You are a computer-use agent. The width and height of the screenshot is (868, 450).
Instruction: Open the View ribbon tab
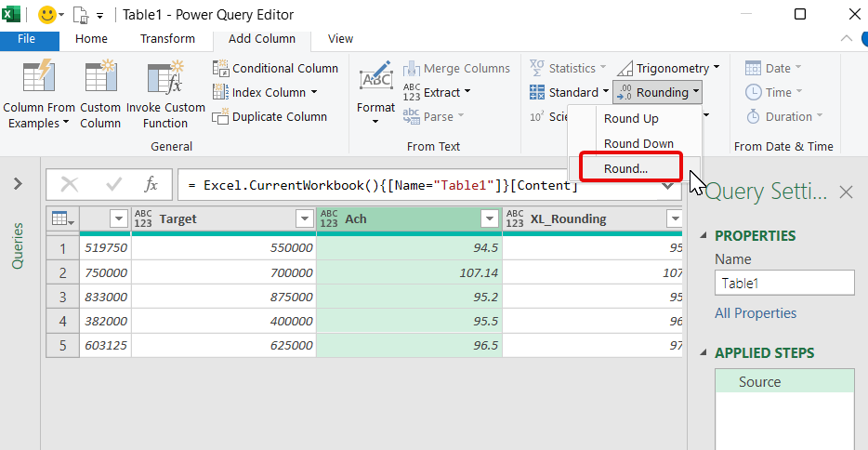(x=340, y=38)
